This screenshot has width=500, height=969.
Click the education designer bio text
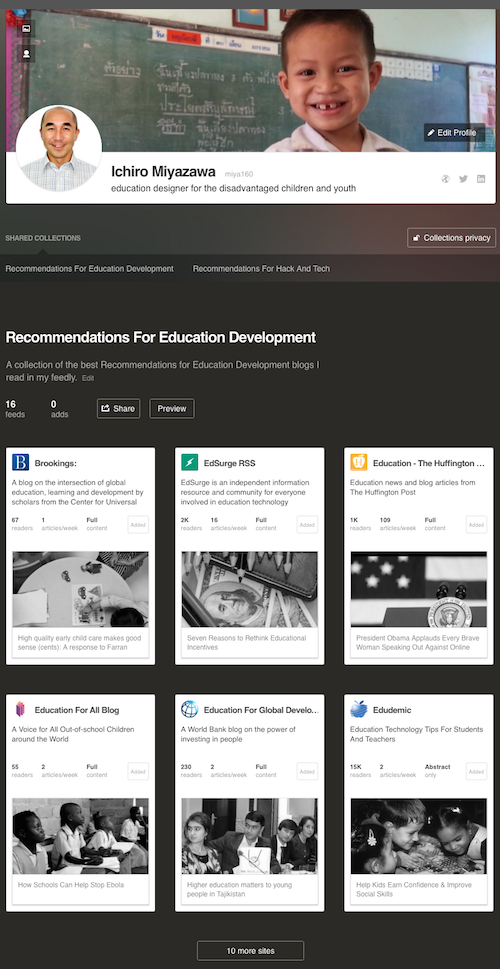click(234, 188)
